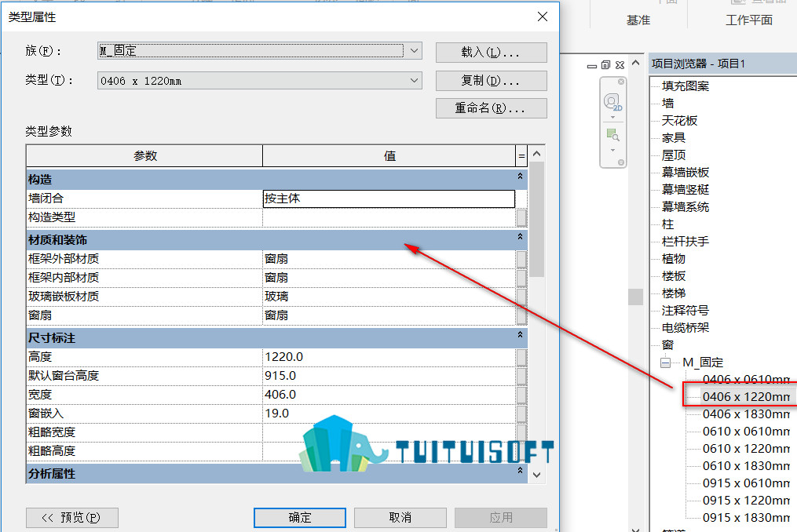Click associate button in 框架外部材质 row

(521, 259)
